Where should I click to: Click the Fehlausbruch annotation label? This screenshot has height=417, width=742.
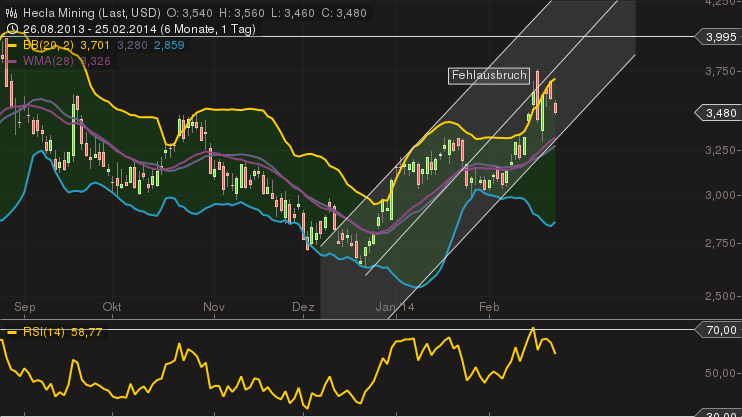(x=489, y=76)
